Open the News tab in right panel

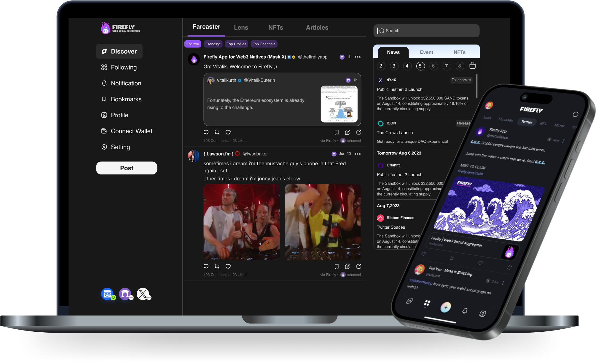(x=393, y=52)
